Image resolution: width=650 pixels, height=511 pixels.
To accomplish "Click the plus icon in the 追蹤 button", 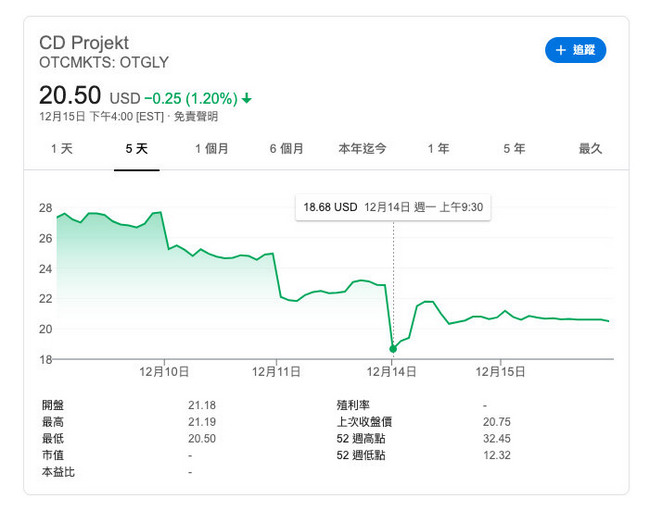I will (560, 50).
